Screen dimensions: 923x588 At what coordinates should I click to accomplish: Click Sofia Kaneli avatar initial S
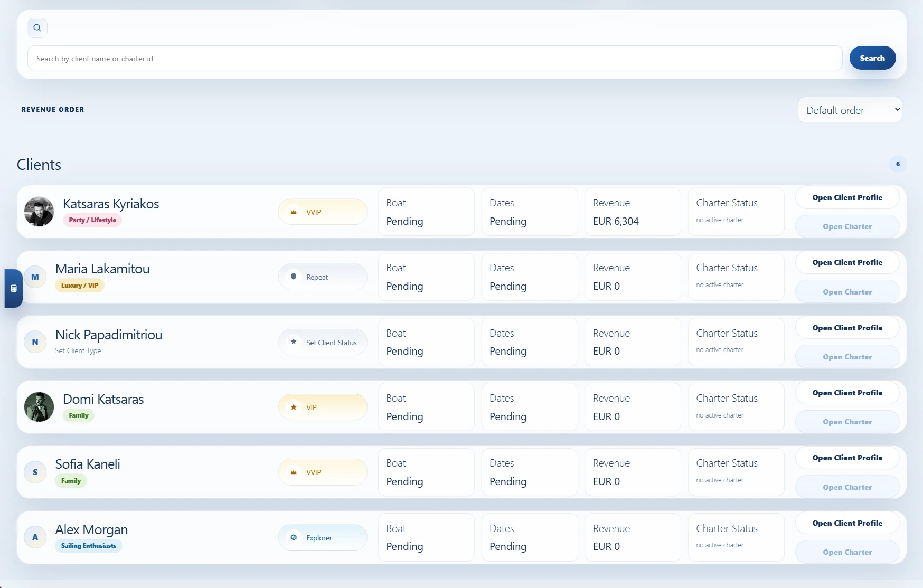tap(35, 472)
